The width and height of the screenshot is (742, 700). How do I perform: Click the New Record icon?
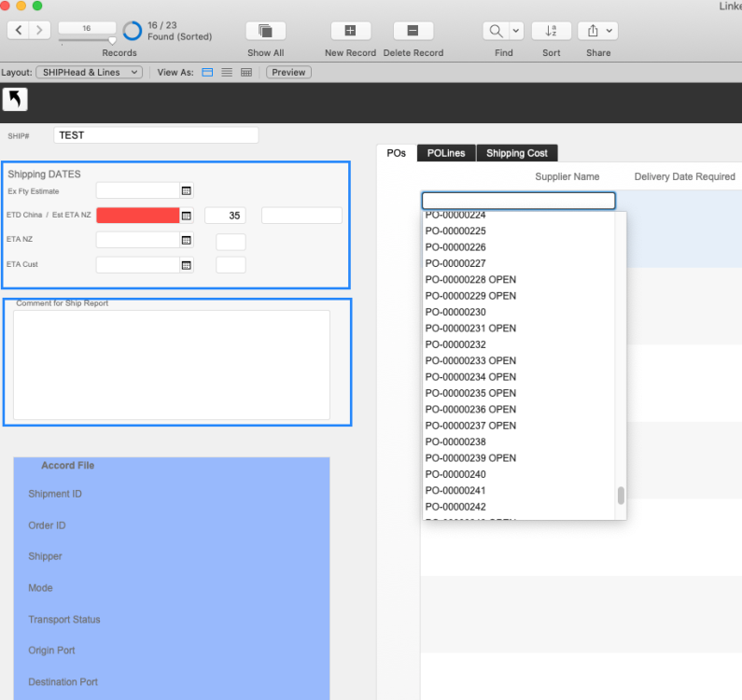[x=351, y=31]
